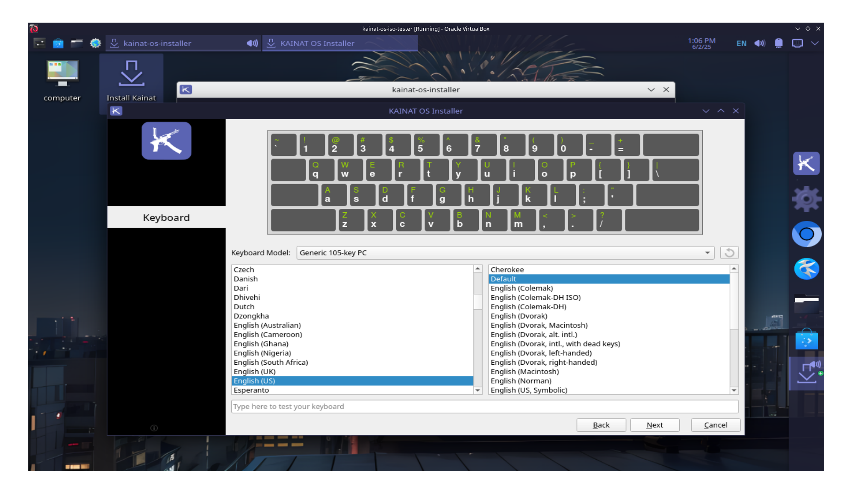Click the Back button
This screenshot has width=852, height=504.
[x=601, y=425]
